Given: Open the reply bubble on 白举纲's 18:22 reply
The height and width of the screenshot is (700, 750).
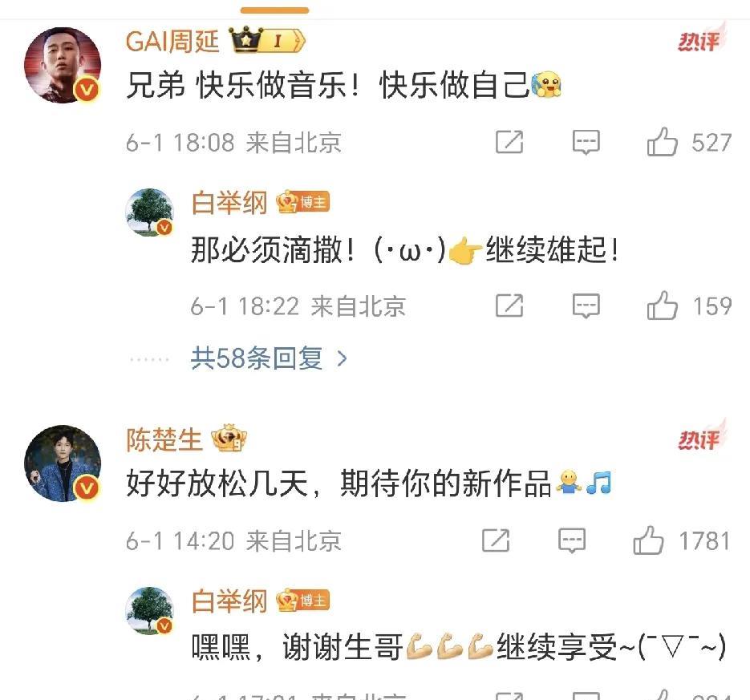Looking at the screenshot, I should click(586, 305).
